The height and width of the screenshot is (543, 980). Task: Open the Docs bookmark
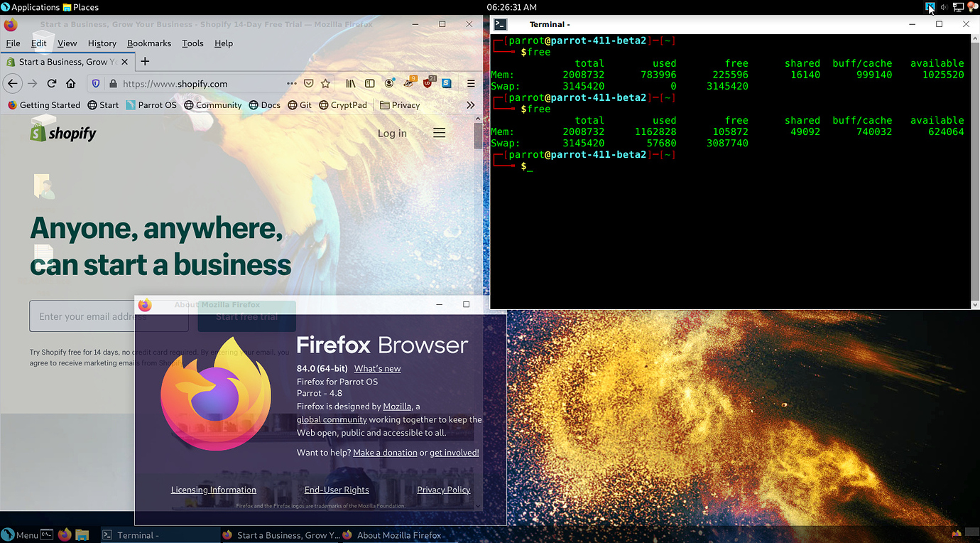(264, 104)
